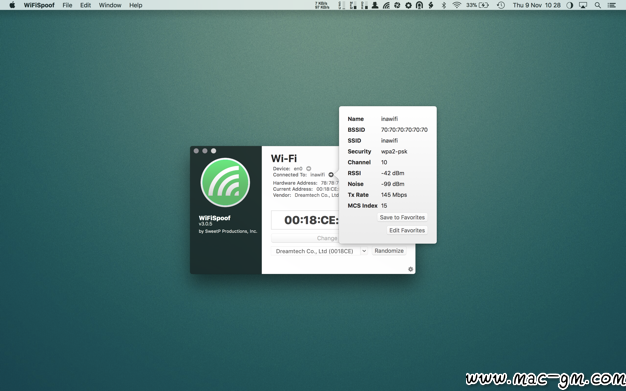The height and width of the screenshot is (391, 626).
Task: Click the WiFiSpoof green logo
Action: tap(225, 183)
